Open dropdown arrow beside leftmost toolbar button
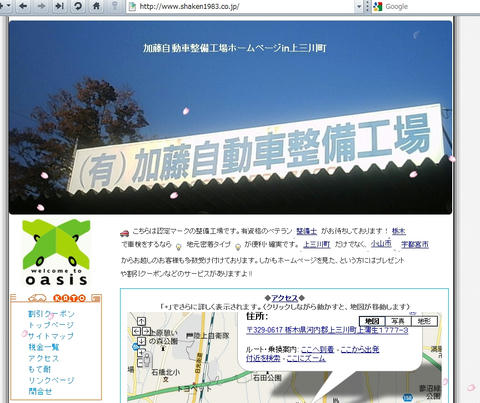Image resolution: width=480 pixels, height=403 pixels. 8,6
